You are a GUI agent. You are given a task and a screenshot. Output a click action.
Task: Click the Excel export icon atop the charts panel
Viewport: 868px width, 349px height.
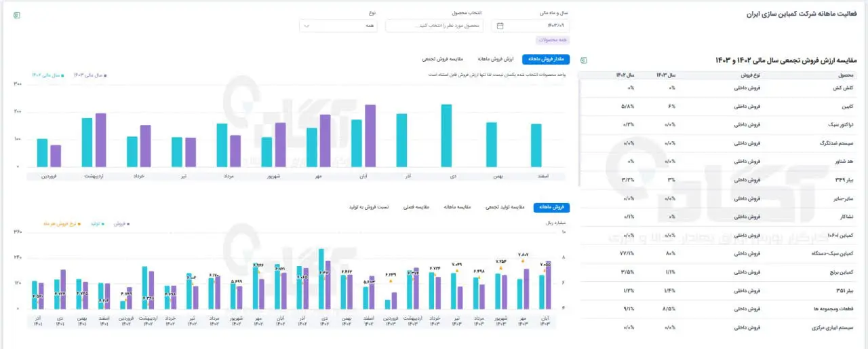(17, 15)
